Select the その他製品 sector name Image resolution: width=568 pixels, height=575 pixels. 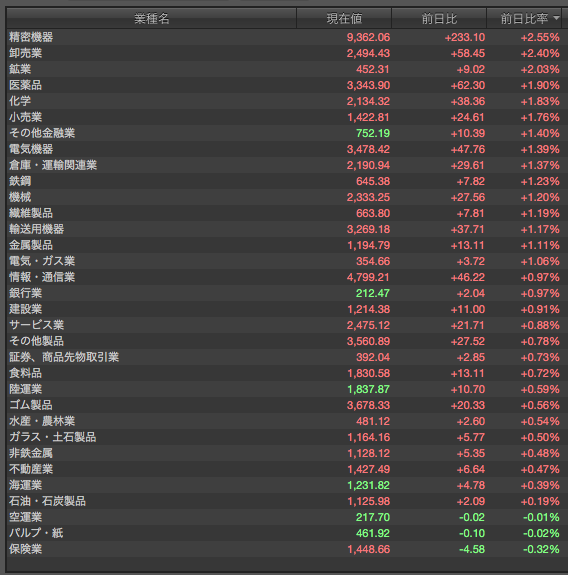(x=37, y=341)
